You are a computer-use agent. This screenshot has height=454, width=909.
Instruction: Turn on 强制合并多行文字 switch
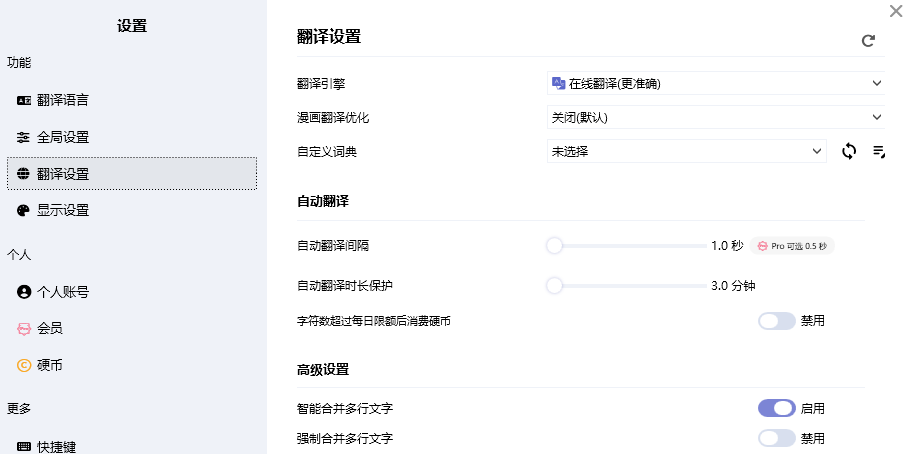(x=776, y=438)
